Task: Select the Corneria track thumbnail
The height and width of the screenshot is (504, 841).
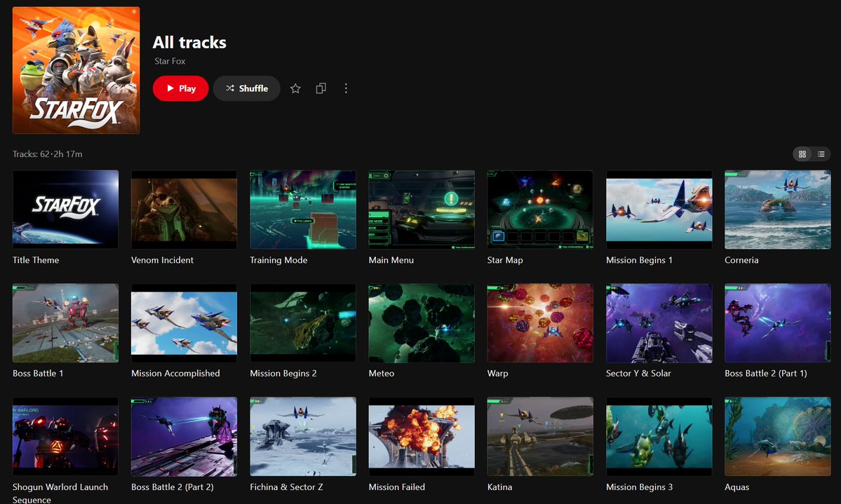Action: pos(778,210)
